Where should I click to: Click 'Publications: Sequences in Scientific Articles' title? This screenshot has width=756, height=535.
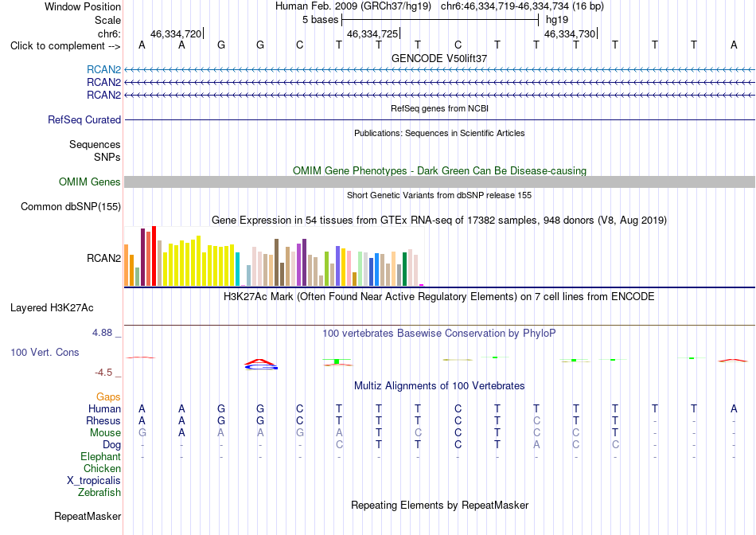click(x=439, y=133)
